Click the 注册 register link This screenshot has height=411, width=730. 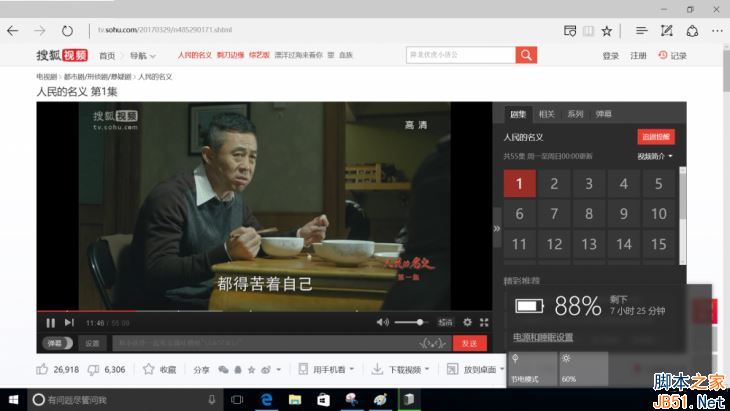click(638, 55)
